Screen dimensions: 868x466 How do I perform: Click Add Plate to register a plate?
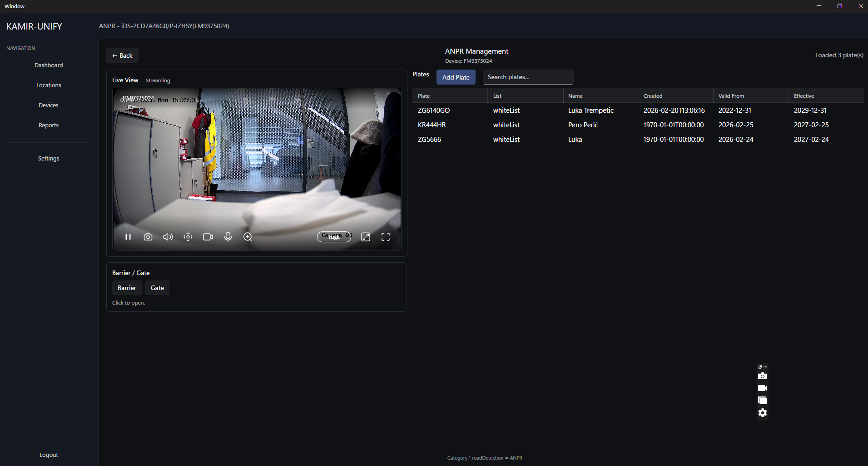tap(456, 77)
